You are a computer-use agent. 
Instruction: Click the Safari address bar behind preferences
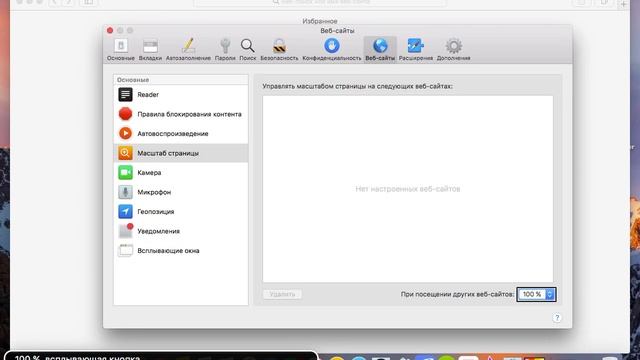[x=320, y=2]
